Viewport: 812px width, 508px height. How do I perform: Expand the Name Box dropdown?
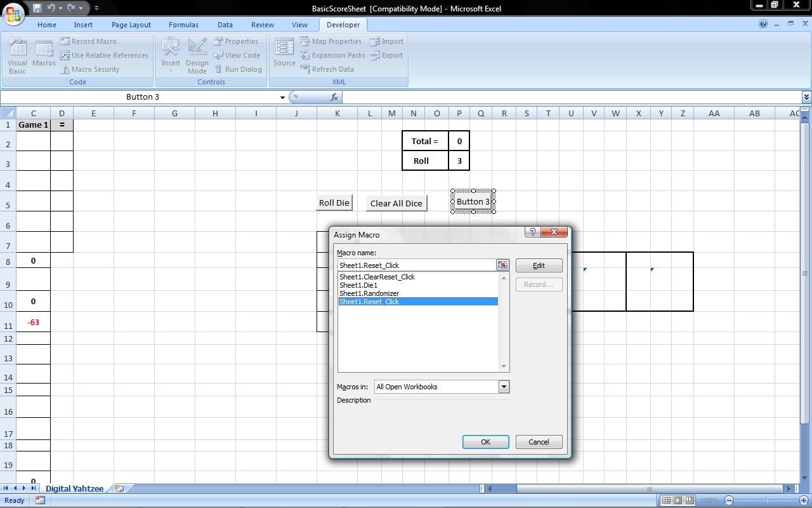282,97
